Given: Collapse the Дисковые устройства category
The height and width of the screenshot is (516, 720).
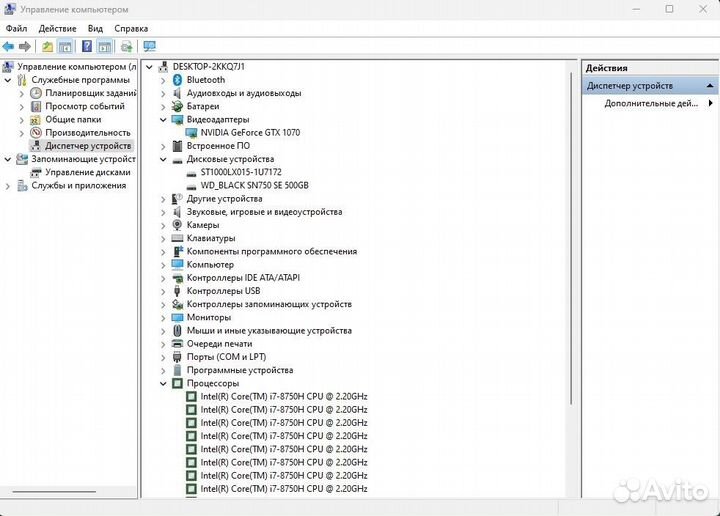Looking at the screenshot, I should pyautogui.click(x=164, y=159).
